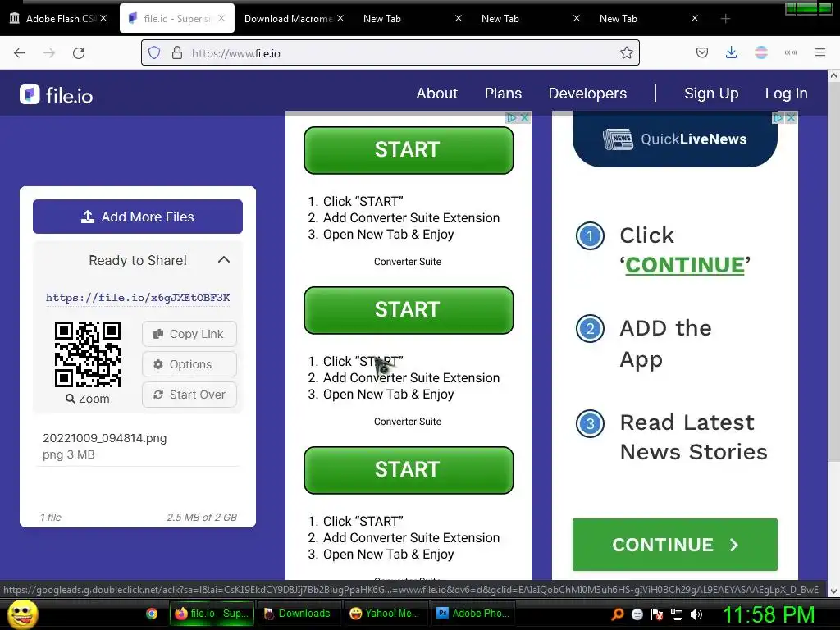Click the top green START button
Viewport: 840px width, 630px height.
pos(409,150)
